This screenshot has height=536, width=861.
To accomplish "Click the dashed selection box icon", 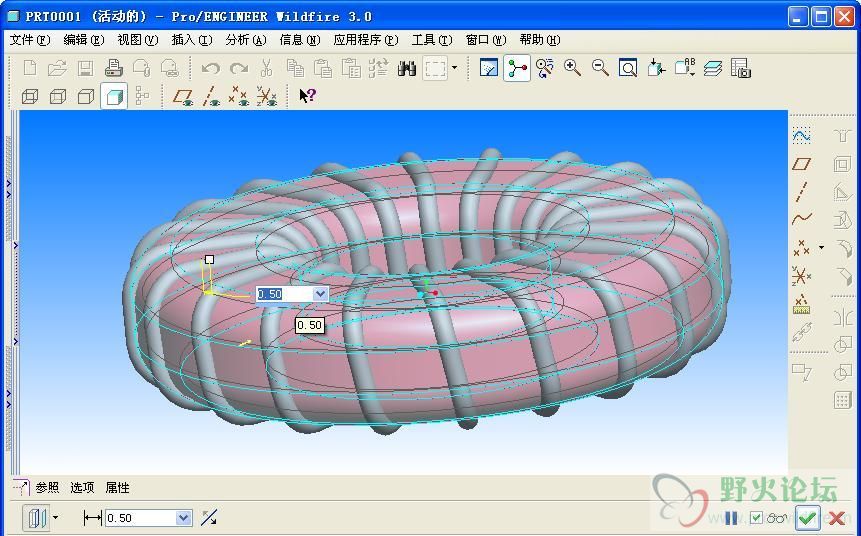I will click(x=435, y=68).
